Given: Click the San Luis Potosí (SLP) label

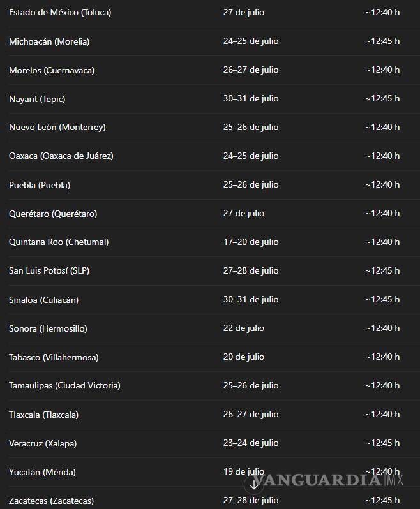Looking at the screenshot, I should (x=49, y=270).
